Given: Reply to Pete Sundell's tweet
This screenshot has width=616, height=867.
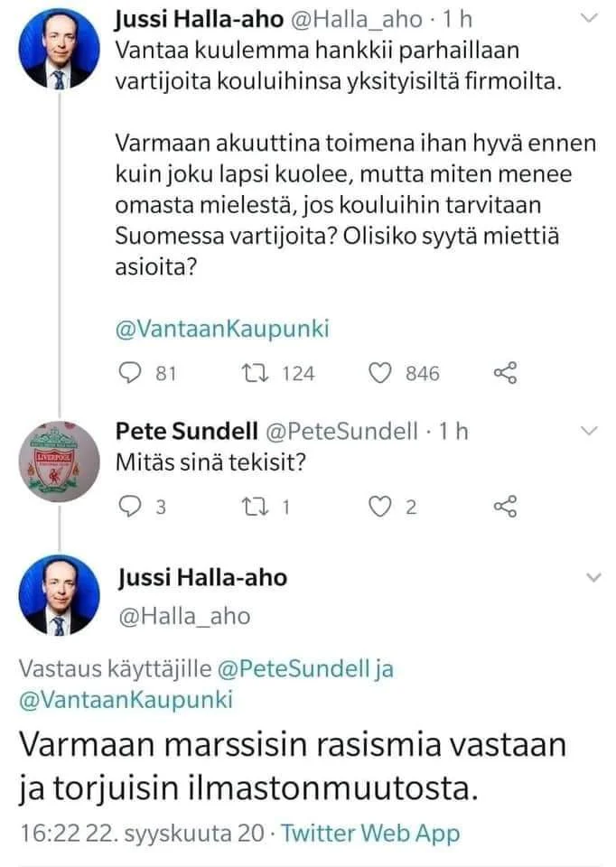Looking at the screenshot, I should tap(131, 508).
